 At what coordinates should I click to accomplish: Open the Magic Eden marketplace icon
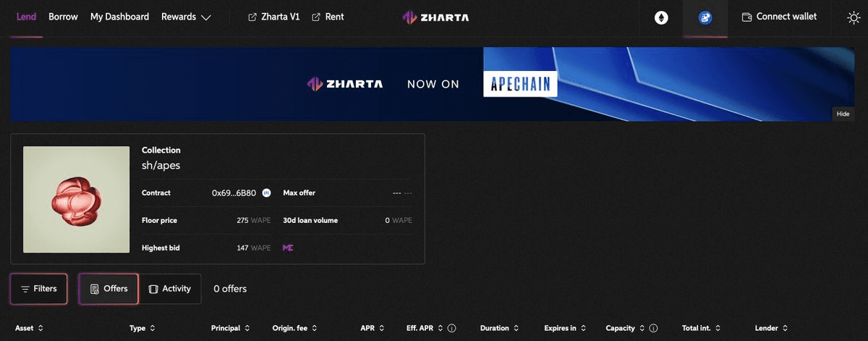[288, 248]
